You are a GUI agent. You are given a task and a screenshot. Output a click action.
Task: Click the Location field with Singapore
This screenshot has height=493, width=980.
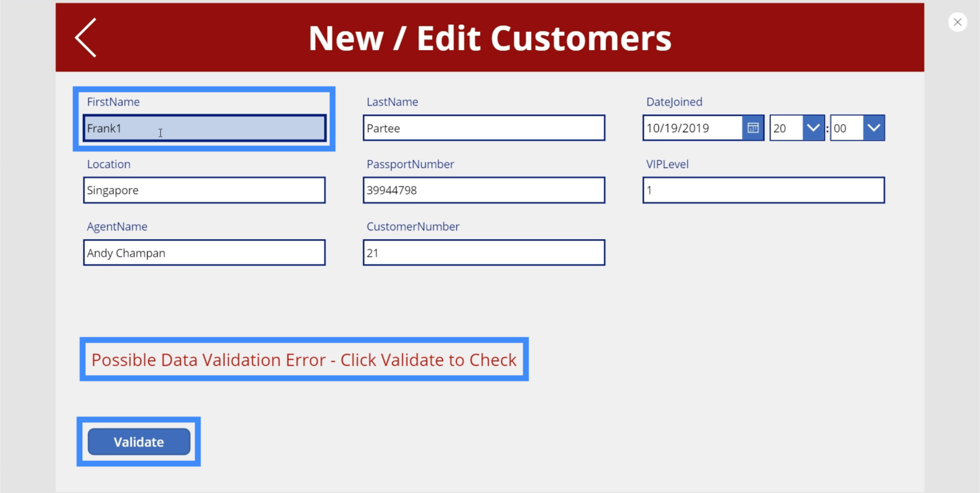tap(204, 190)
